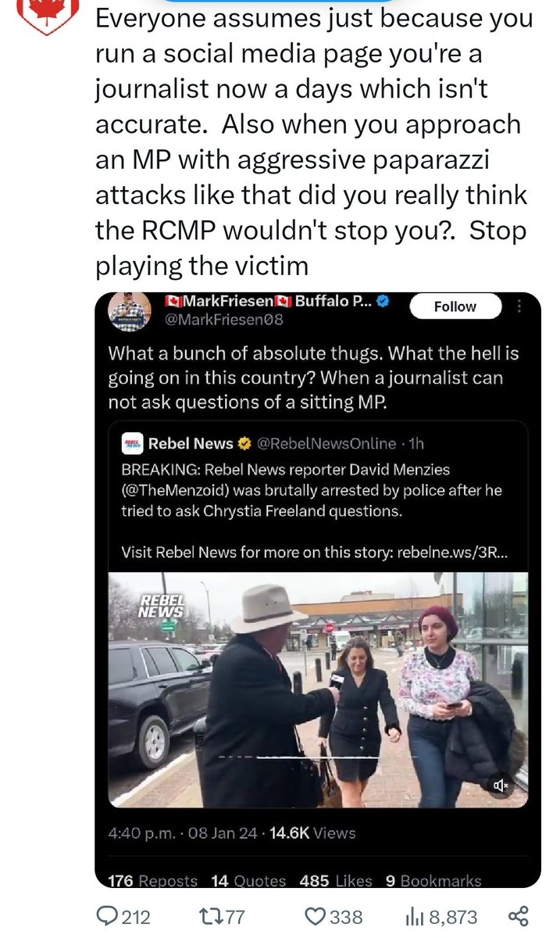560x938 pixels.
Task: Play the Rebel News video thumbnail
Action: coord(318,688)
